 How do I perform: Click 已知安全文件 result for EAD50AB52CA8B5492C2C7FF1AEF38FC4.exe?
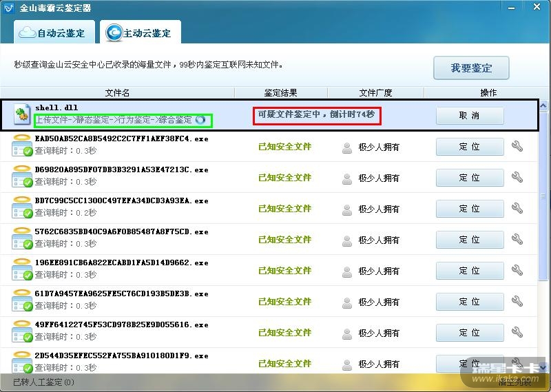pos(285,147)
